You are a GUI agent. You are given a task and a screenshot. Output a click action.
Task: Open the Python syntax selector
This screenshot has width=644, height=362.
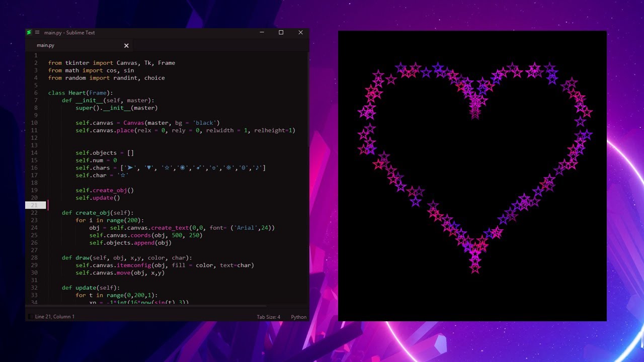299,317
